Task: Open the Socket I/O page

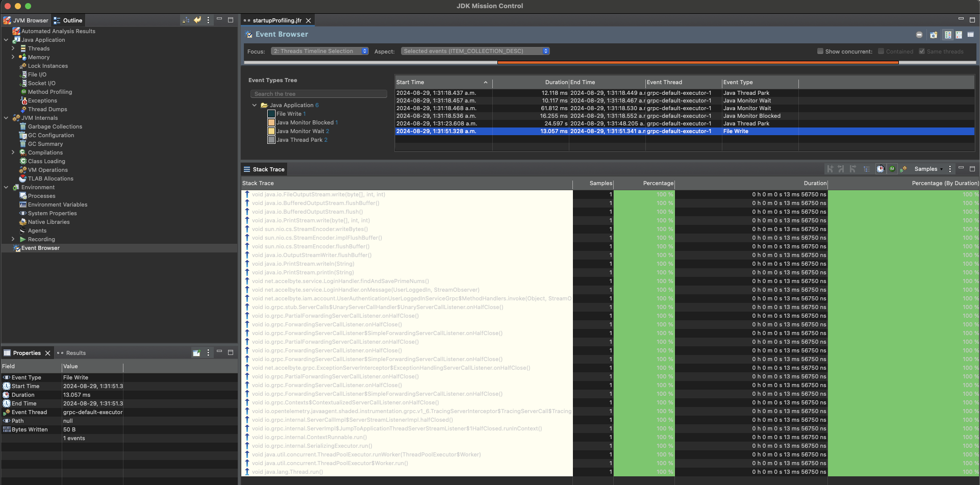Action: click(x=41, y=83)
